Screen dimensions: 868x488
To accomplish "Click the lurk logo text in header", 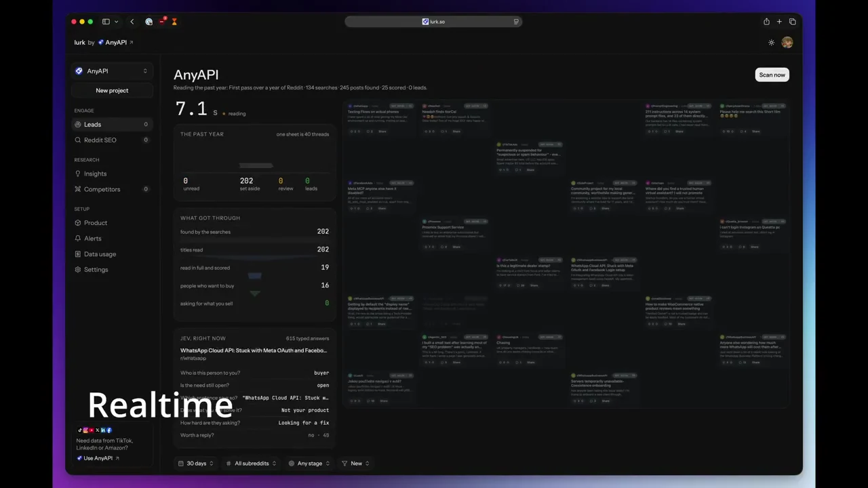I will (80, 42).
